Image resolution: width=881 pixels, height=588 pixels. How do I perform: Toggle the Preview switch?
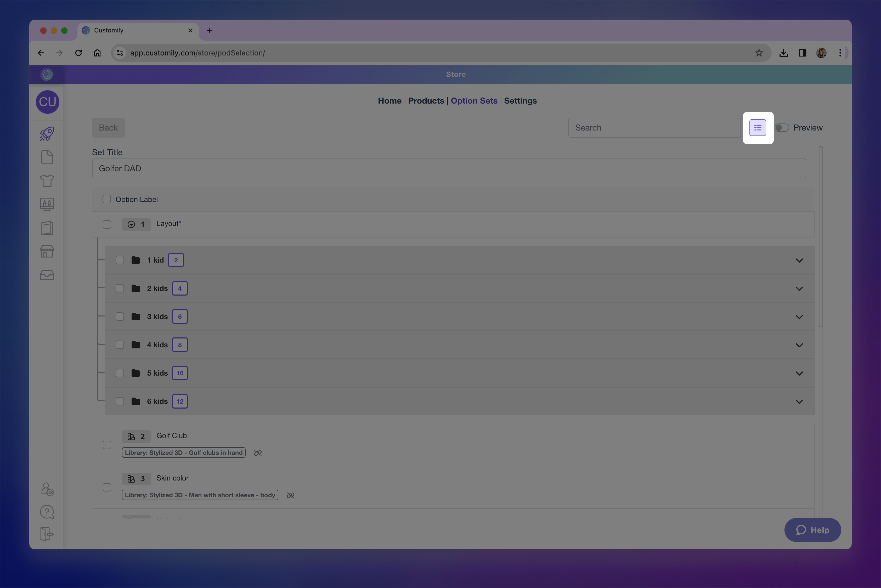coord(782,128)
